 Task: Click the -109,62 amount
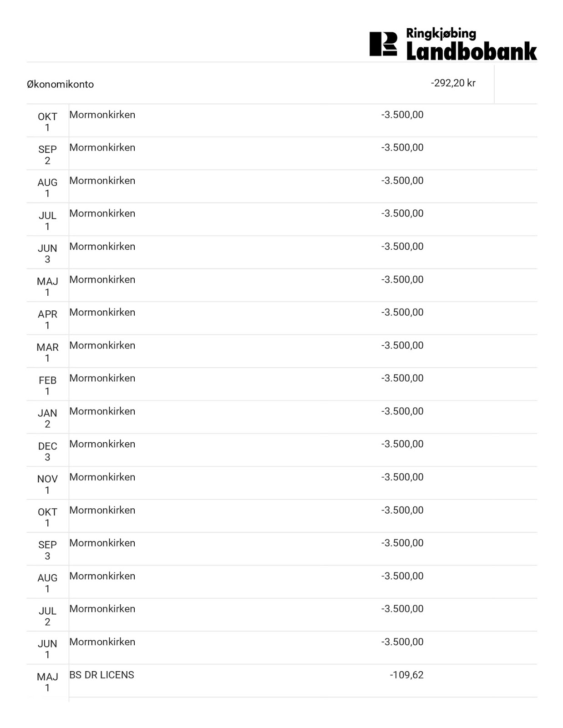pyautogui.click(x=406, y=675)
